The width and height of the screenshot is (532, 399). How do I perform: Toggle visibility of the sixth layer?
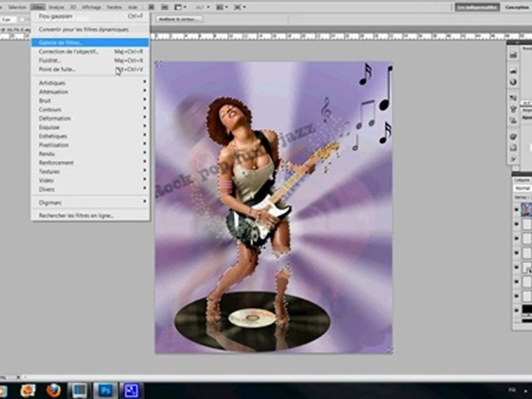[x=516, y=282]
